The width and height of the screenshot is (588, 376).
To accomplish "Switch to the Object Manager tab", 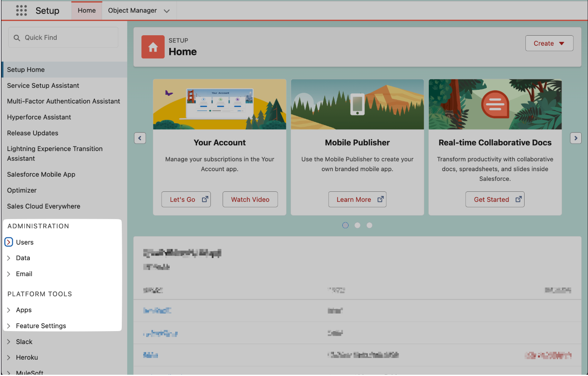I will coord(132,10).
